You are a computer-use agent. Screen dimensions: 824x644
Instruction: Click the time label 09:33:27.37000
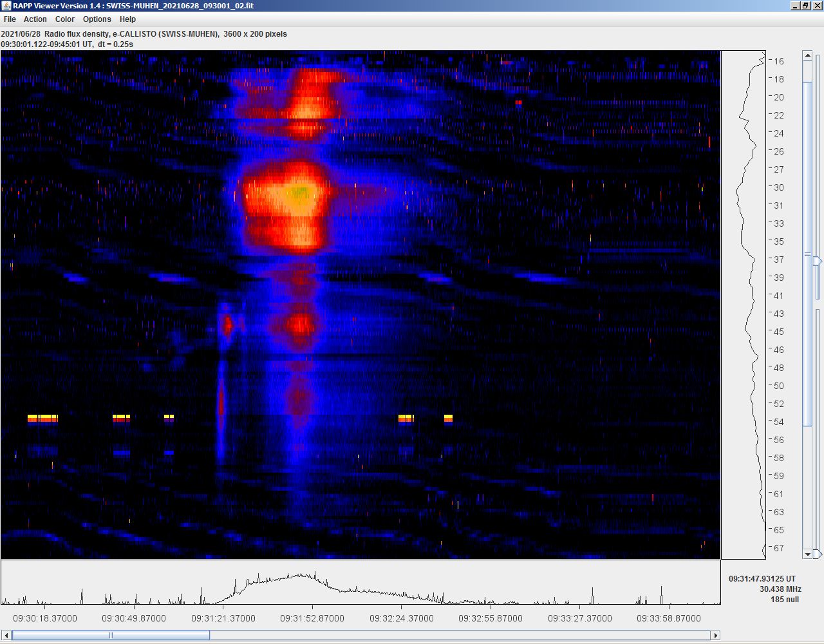tap(580, 618)
